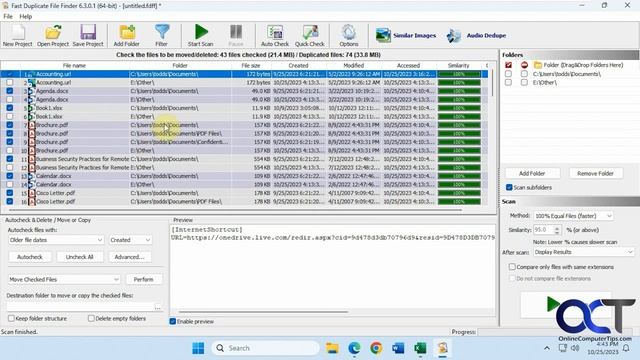Click the Quick Check toolbar icon
The image size is (640, 360).
[310, 35]
